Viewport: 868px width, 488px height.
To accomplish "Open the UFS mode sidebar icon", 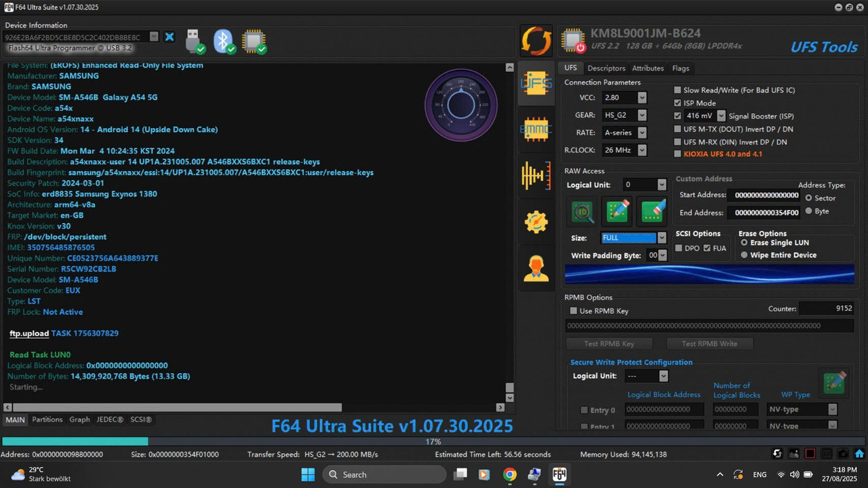I will [536, 83].
